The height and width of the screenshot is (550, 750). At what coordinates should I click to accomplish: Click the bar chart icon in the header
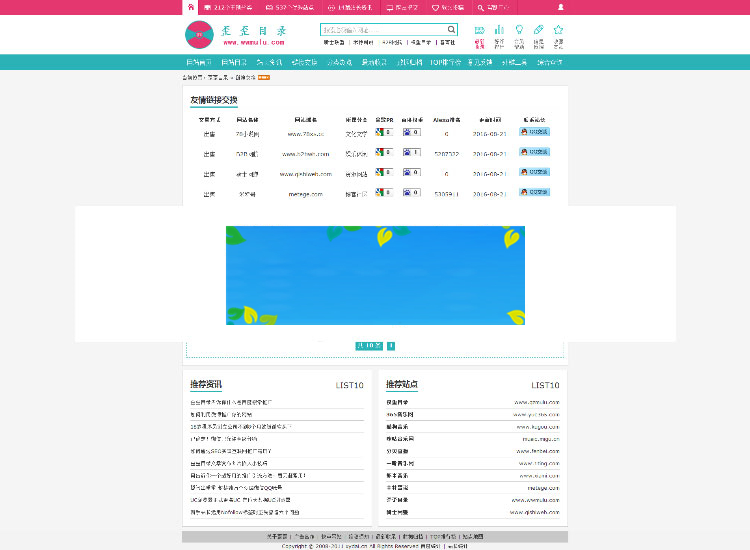click(499, 30)
